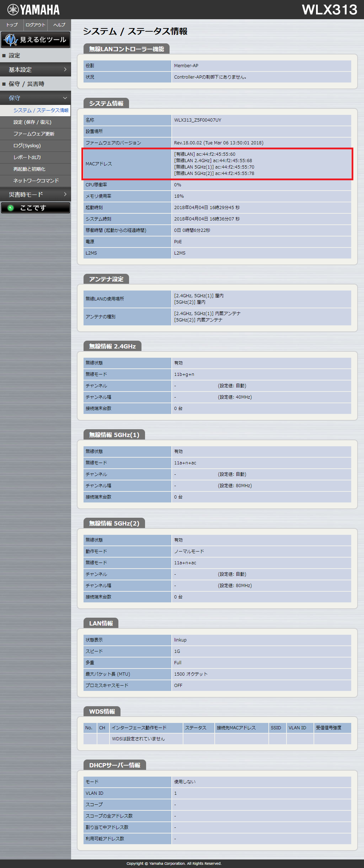The height and width of the screenshot is (868, 364).
Task: Click the DHCP mode 使用しない value
Action: (x=184, y=782)
